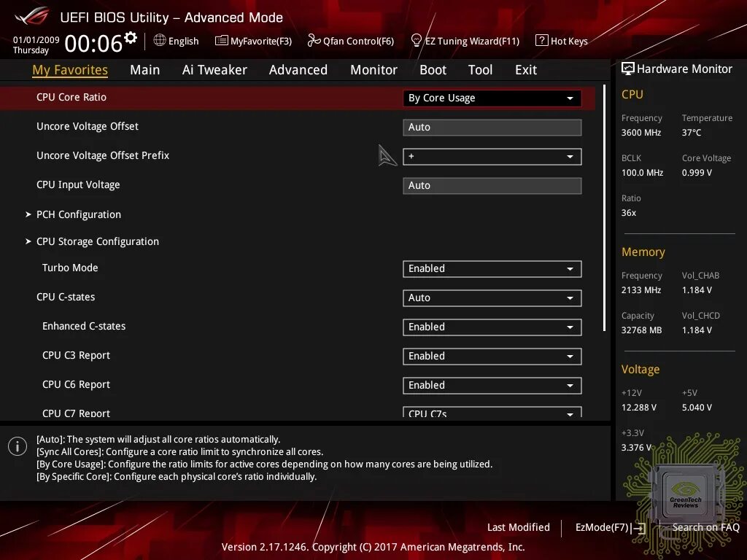This screenshot has height=560, width=747.
Task: Click the 2133 MHz memory frequency value
Action: [641, 290]
